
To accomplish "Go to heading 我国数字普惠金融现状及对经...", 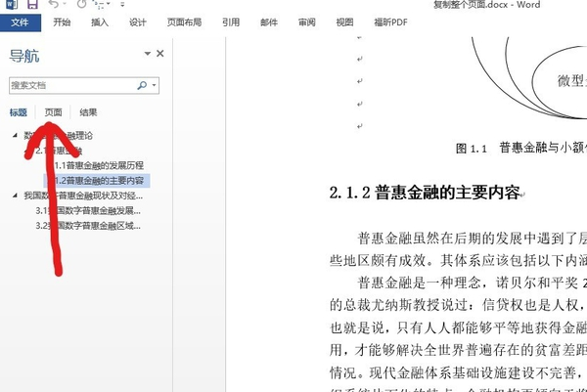I will click(83, 196).
